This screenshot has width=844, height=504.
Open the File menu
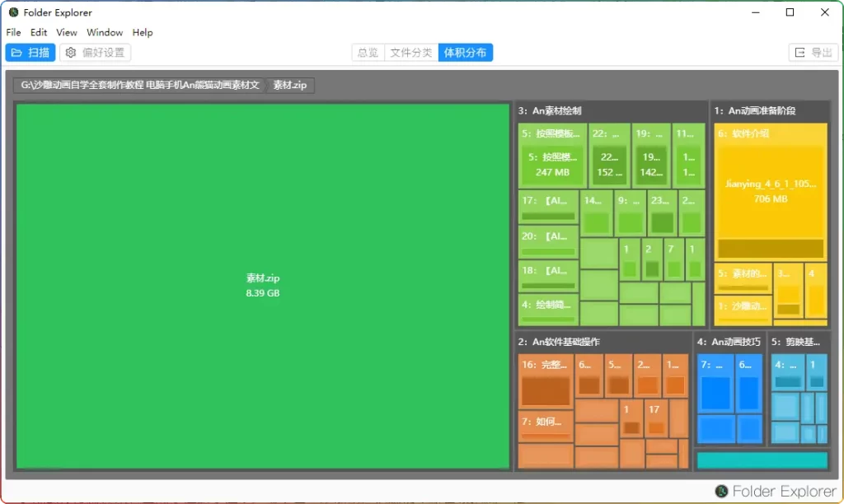(x=13, y=32)
